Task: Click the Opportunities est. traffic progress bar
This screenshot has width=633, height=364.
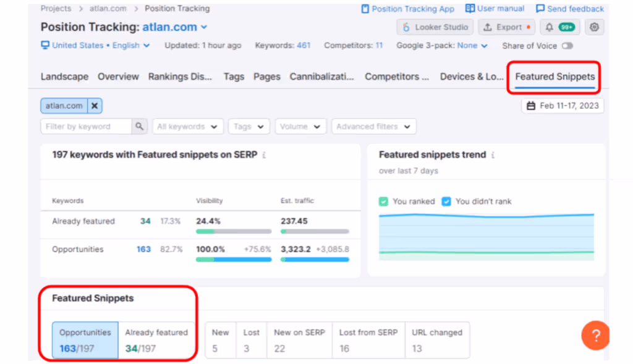Action: [315, 260]
